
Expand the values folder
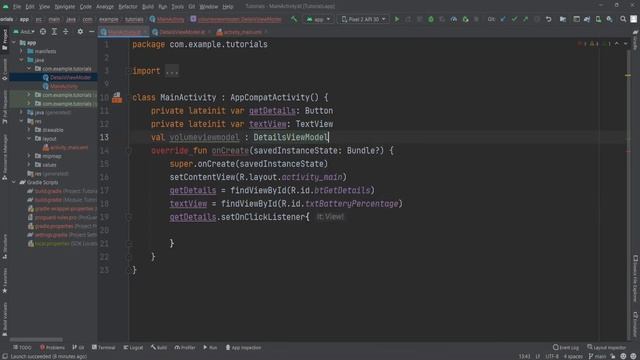29,165
